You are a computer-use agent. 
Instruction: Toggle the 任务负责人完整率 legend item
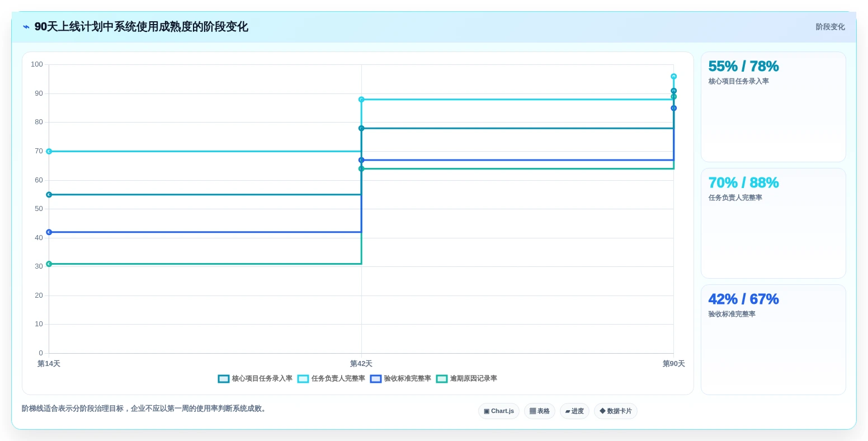point(331,379)
